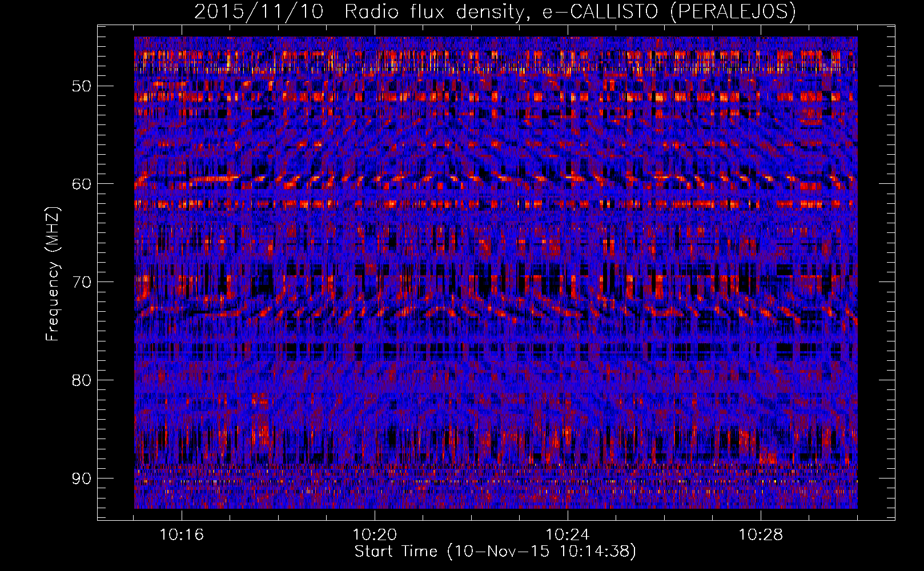Click the 10:28 time tick label
Screen dimensions: 924x571
761,535
